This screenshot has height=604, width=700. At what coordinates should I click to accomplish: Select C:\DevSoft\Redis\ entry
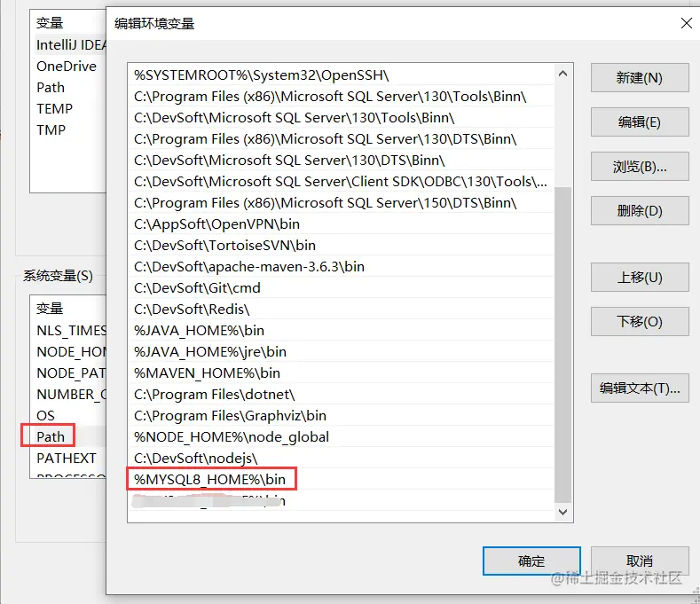[x=341, y=309]
